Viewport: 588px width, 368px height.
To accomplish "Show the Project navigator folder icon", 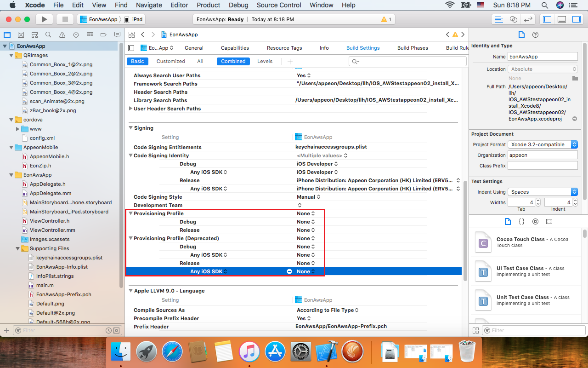I will 7,35.
